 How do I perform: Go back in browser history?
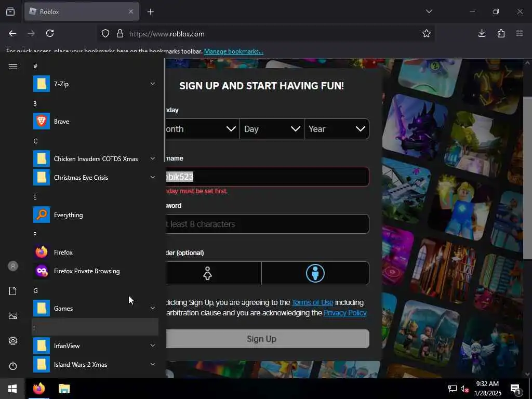click(x=12, y=33)
